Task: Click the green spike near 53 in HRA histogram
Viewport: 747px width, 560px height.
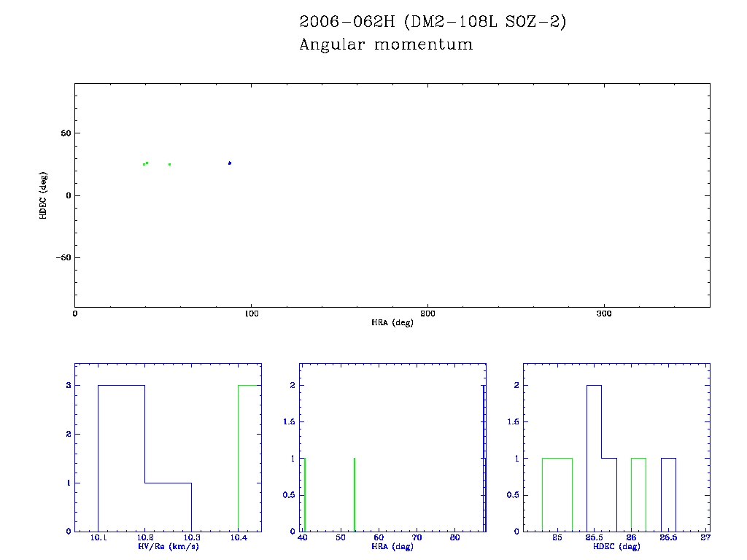Action: (x=355, y=494)
